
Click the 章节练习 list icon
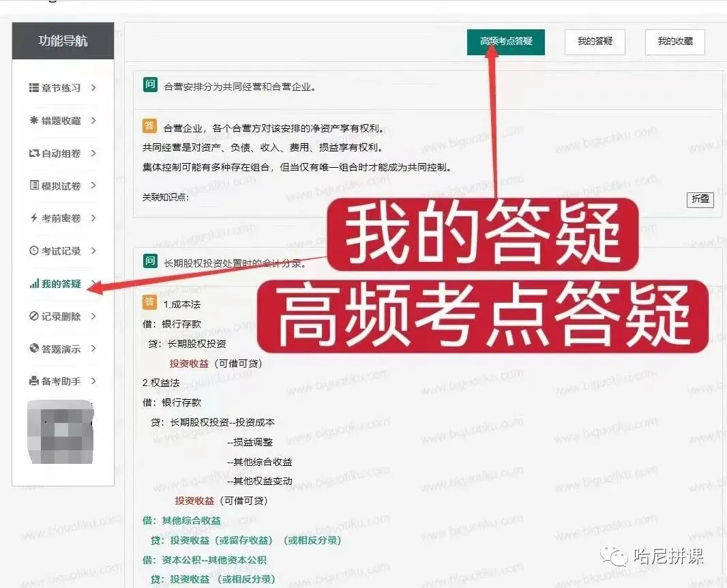(33, 87)
